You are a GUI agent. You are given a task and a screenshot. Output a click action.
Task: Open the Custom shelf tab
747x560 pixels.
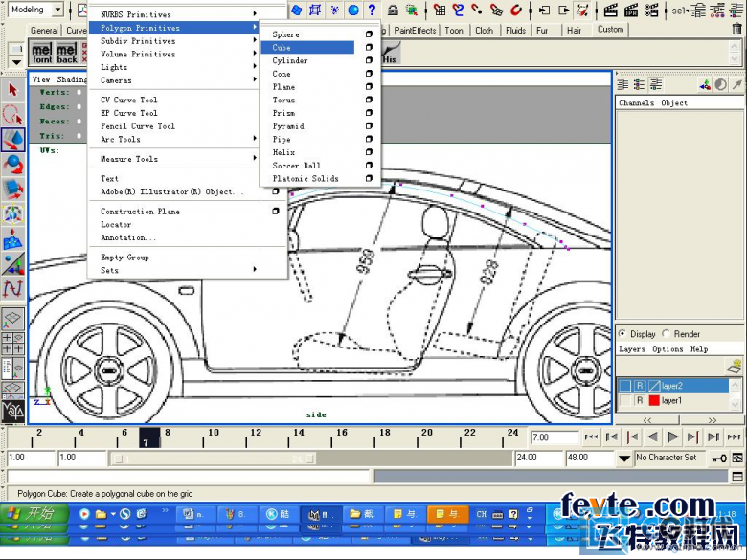pos(610,30)
